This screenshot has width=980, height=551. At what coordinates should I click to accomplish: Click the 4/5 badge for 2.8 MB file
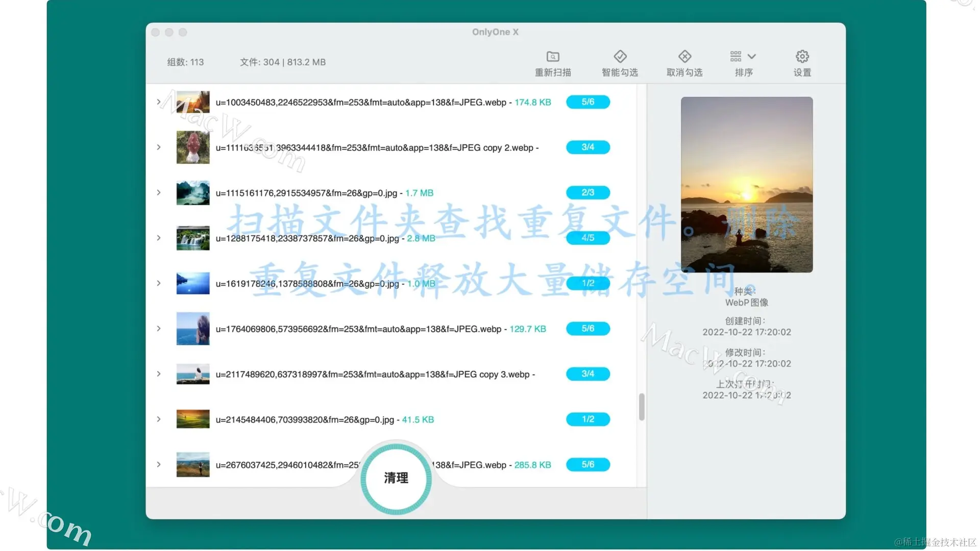(587, 238)
